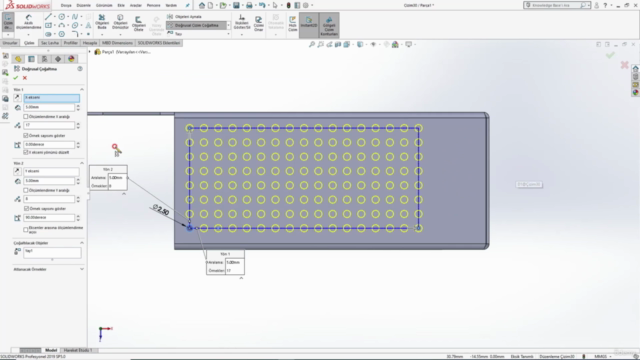Select the Corner Rectangle tool
640x360 pixels.
coord(48,25)
